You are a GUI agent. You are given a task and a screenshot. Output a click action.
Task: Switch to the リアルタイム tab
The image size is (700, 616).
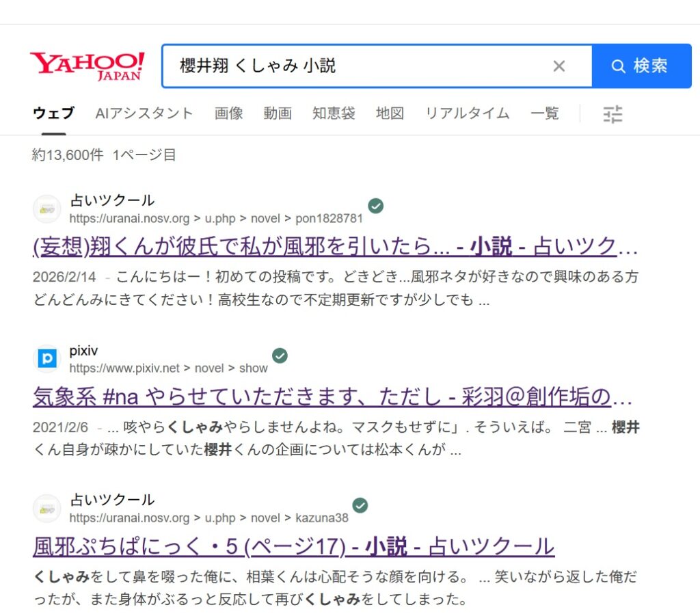(467, 113)
